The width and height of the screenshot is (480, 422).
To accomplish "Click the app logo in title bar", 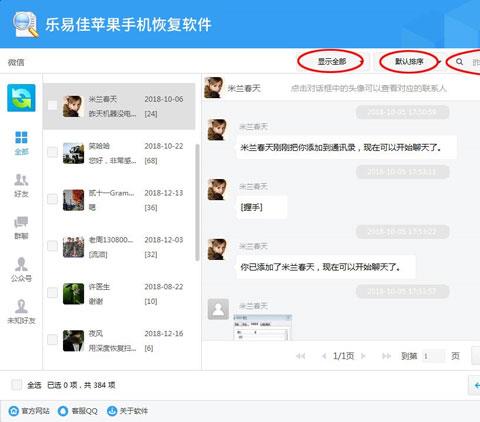I will tap(25, 24).
